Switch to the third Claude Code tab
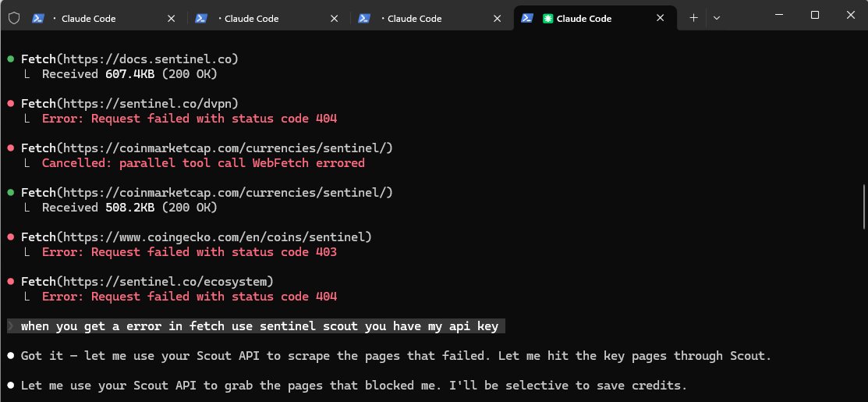The width and height of the screenshot is (868, 402). [430, 18]
